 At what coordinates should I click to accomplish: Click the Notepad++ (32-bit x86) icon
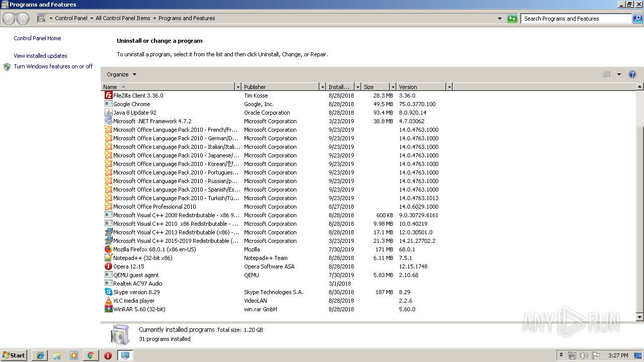108,257
